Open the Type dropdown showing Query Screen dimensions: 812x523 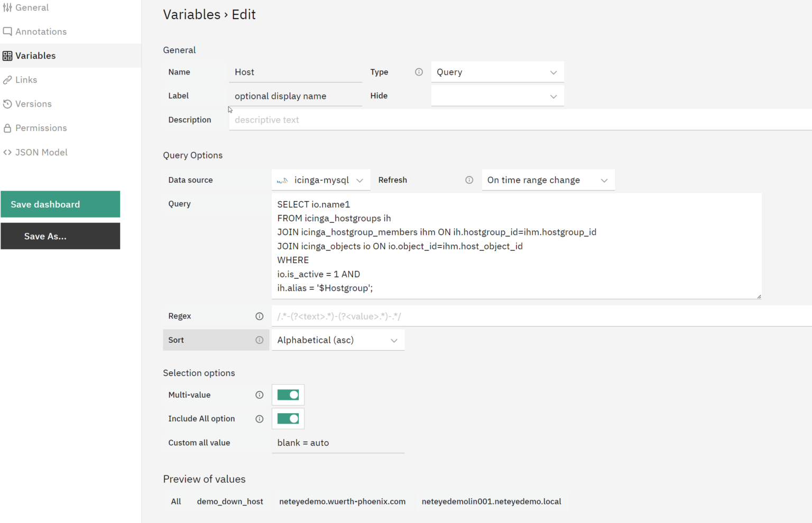(497, 72)
